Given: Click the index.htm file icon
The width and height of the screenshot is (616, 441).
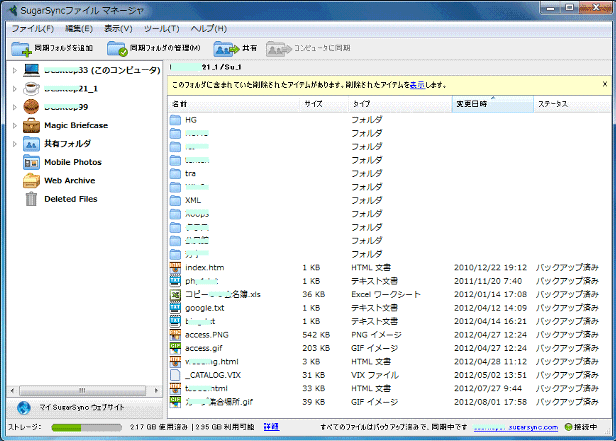Looking at the screenshot, I should pyautogui.click(x=175, y=268).
